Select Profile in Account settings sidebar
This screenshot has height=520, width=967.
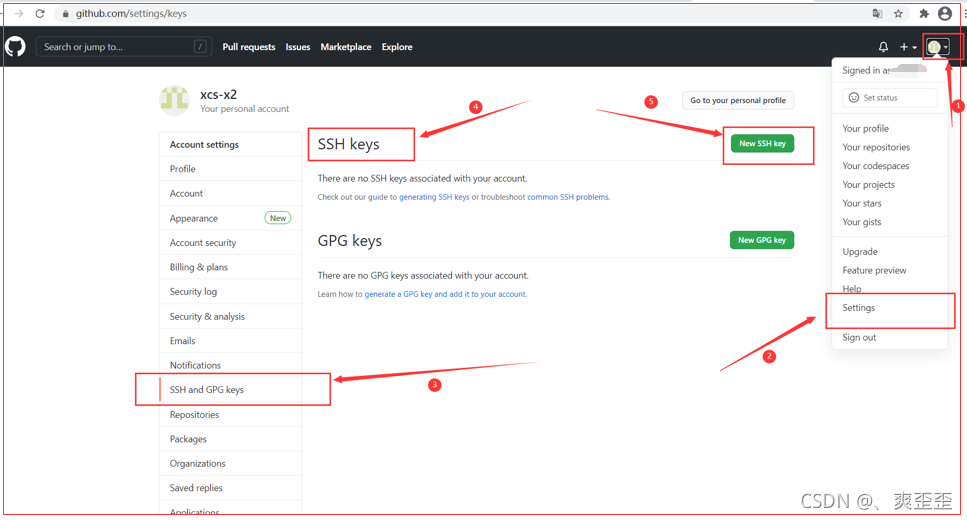click(x=230, y=169)
